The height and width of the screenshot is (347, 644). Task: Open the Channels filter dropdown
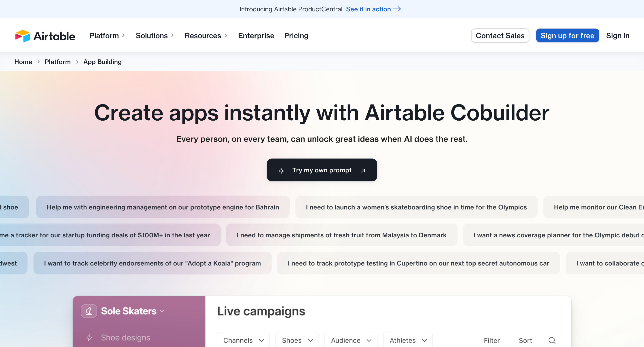point(243,340)
